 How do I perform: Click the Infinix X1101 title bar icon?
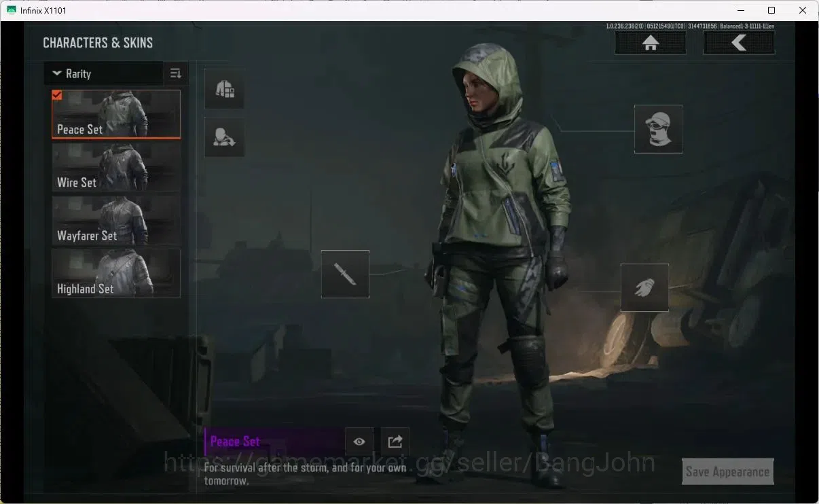12,10
